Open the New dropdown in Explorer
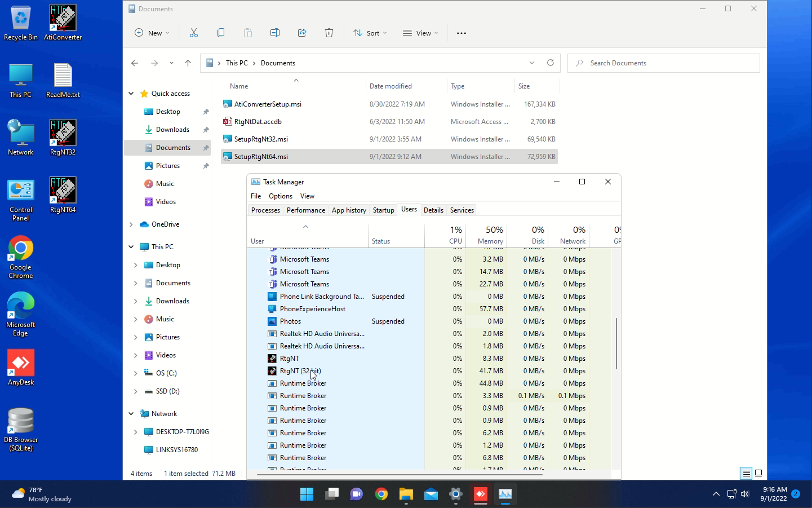812x508 pixels. tap(152, 33)
